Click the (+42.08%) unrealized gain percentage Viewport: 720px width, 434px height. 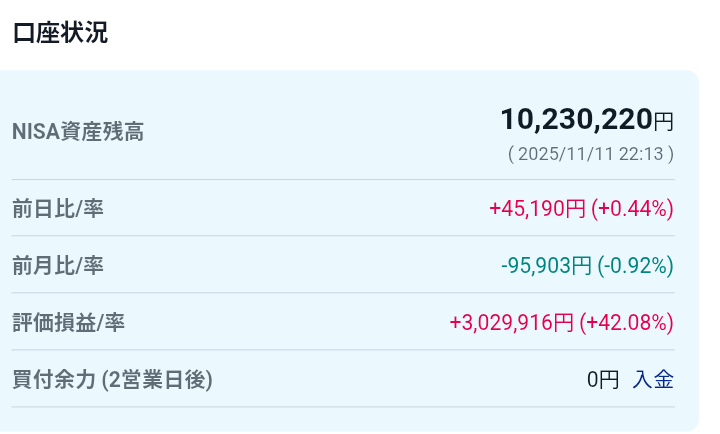pyautogui.click(x=627, y=323)
